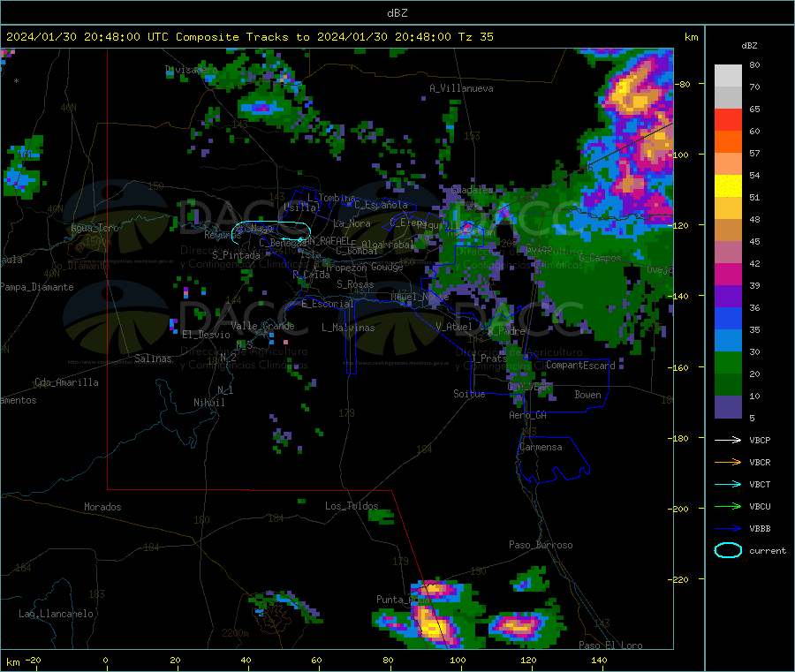This screenshot has height=672, width=795.
Task: Select the 54 dBZ yellow color swatch
Action: (x=728, y=186)
